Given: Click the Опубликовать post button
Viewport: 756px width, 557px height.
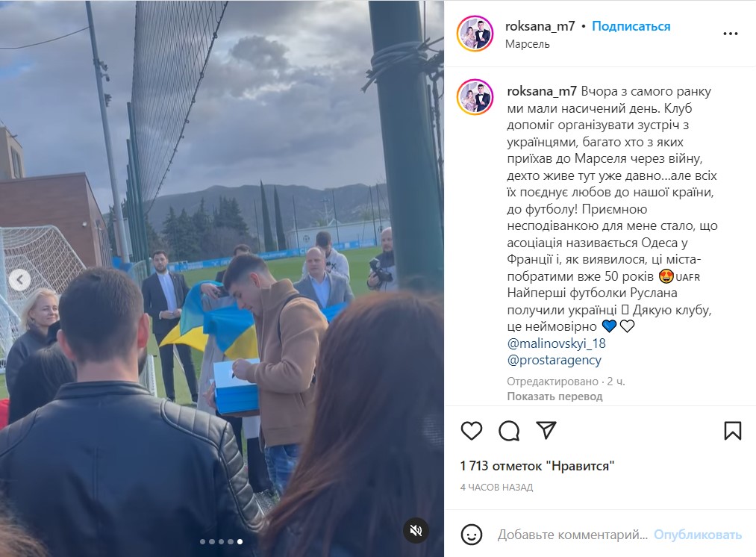Looking at the screenshot, I should [x=697, y=535].
